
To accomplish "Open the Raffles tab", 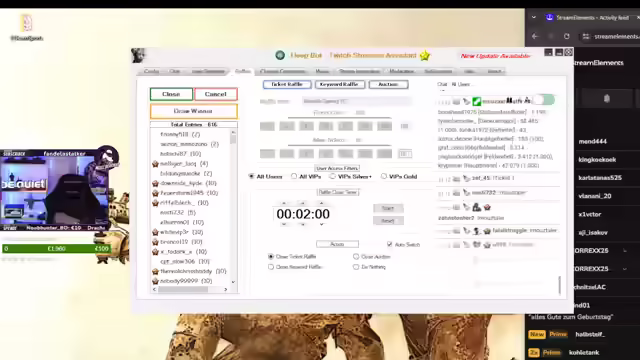I will tap(242, 71).
